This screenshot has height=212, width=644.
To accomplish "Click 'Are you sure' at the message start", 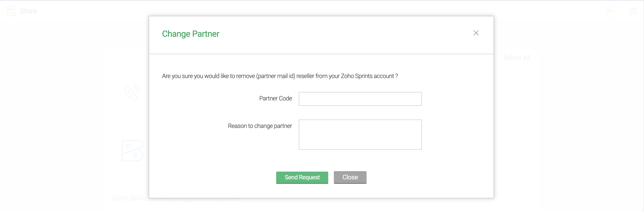I will click(177, 76).
